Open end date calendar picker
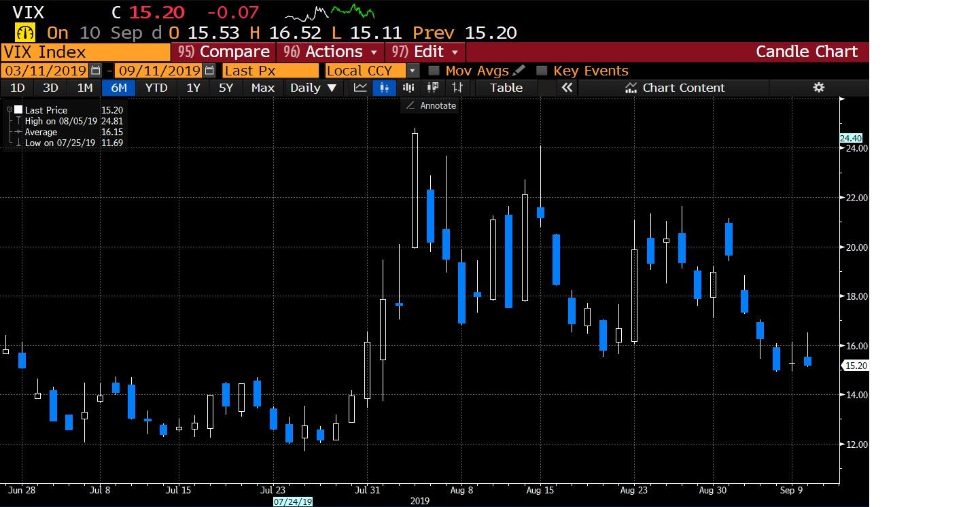 [209, 71]
